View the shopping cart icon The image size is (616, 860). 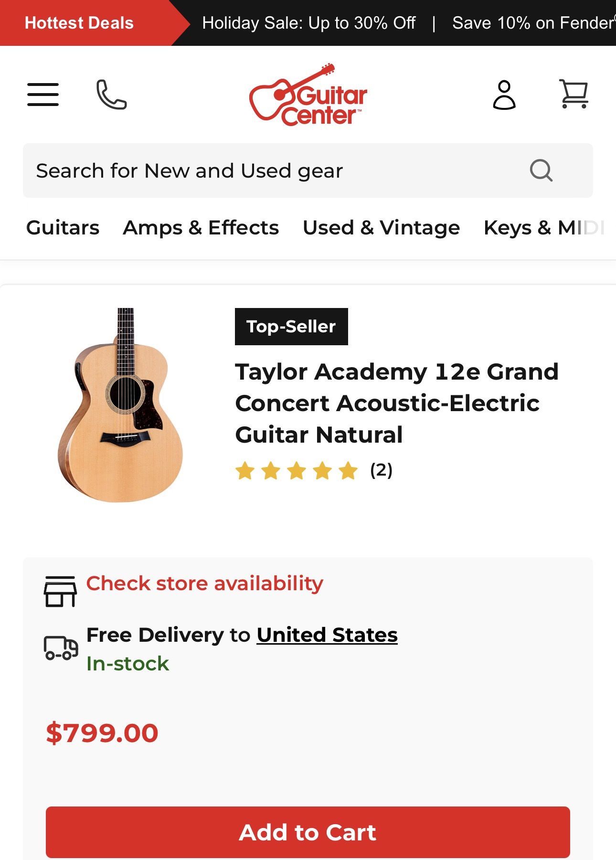pos(574,94)
